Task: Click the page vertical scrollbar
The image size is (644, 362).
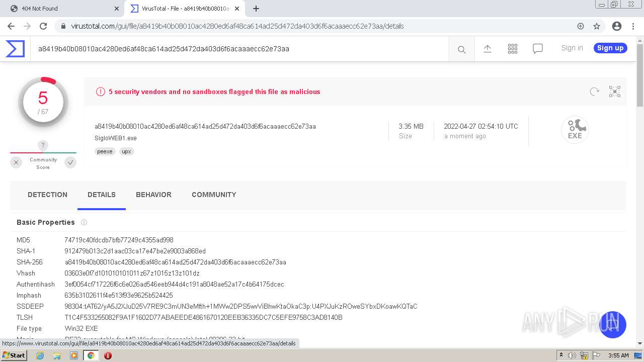Action: pos(640,75)
